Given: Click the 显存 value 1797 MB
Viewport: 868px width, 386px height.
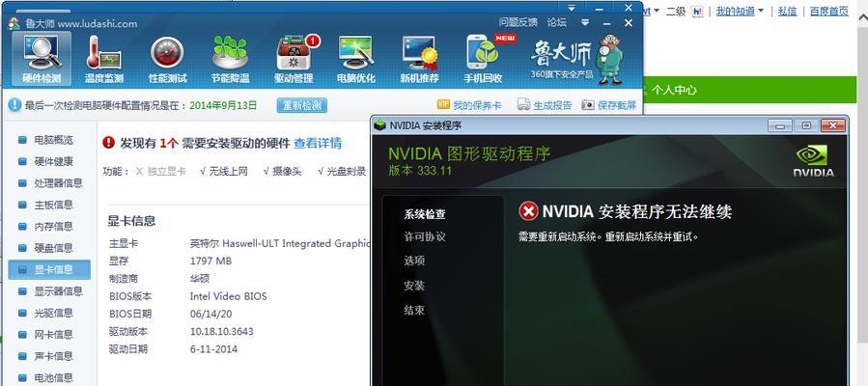Looking at the screenshot, I should pos(210,261).
